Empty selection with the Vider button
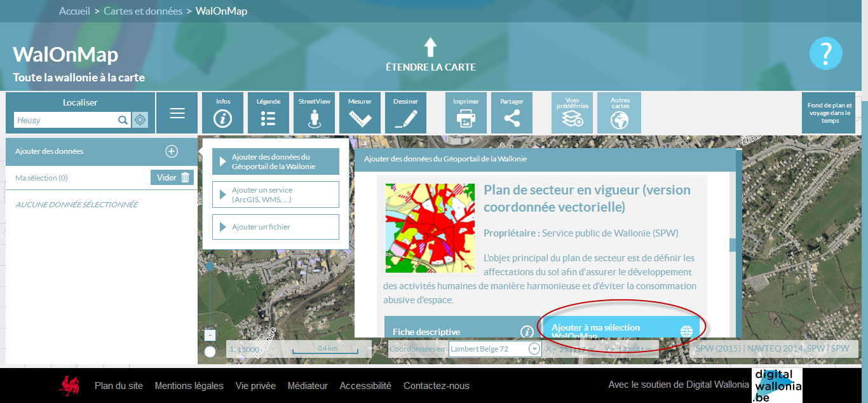Screen dimensions: 868x403 pyautogui.click(x=172, y=178)
